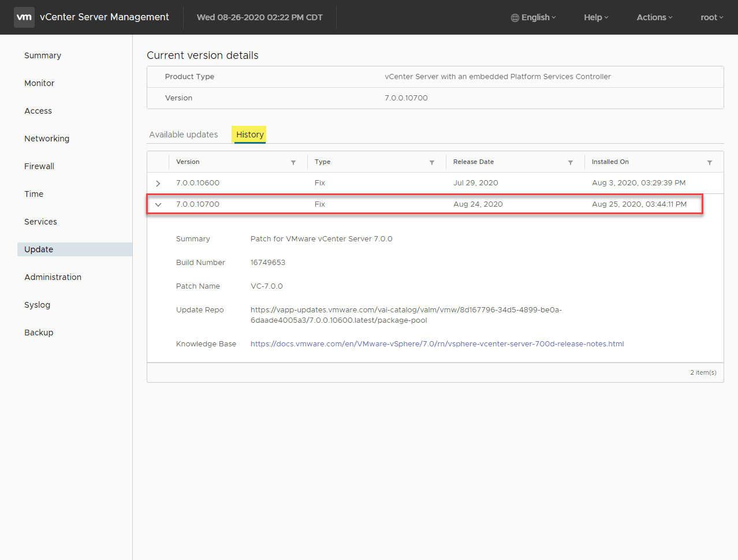
Task: Collapse the 7.0.0.10700 version row
Action: click(158, 204)
